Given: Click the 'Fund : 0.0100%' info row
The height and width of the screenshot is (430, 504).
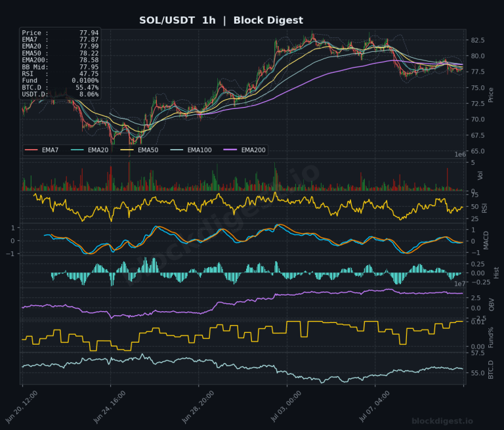Looking at the screenshot, I should tap(60, 81).
